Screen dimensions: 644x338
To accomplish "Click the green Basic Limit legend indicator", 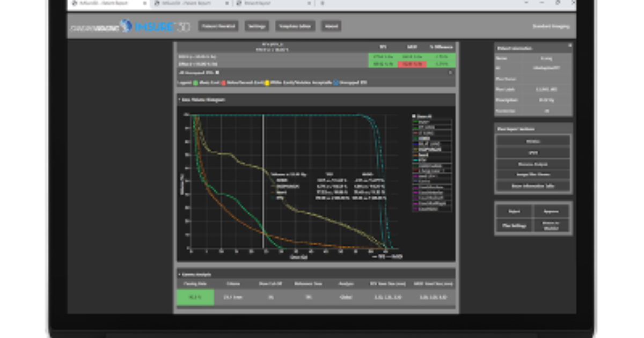I will point(195,82).
